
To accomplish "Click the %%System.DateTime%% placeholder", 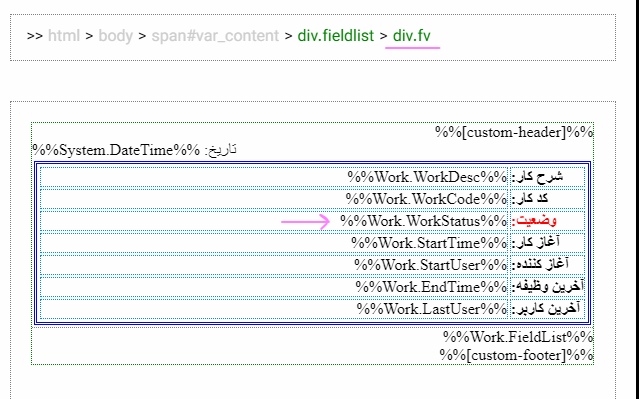I will pyautogui.click(x=117, y=150).
